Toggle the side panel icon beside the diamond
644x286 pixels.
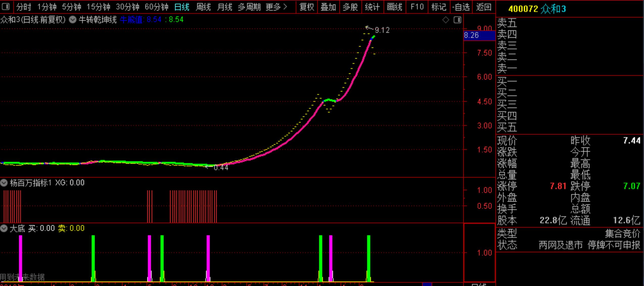457,20
